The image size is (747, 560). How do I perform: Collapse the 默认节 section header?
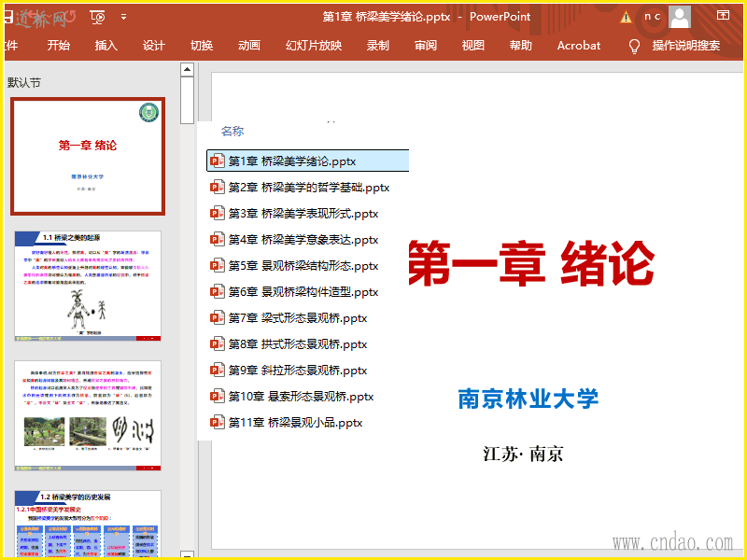24,83
